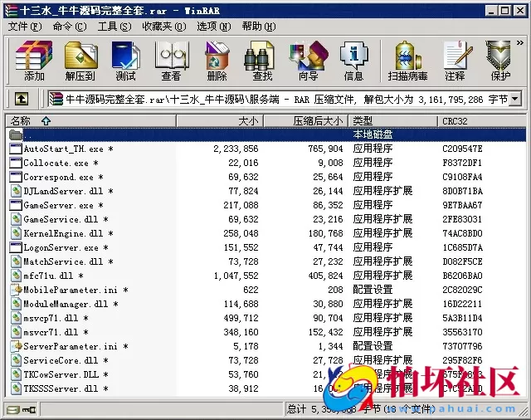
Task: Run the Test (测试) archive tool
Action: pyautogui.click(x=125, y=61)
